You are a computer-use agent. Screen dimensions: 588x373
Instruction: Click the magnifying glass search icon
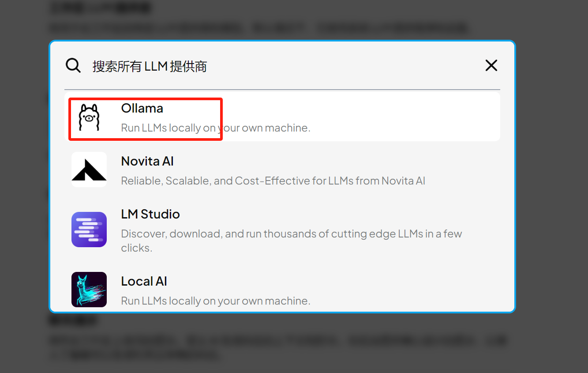click(73, 66)
